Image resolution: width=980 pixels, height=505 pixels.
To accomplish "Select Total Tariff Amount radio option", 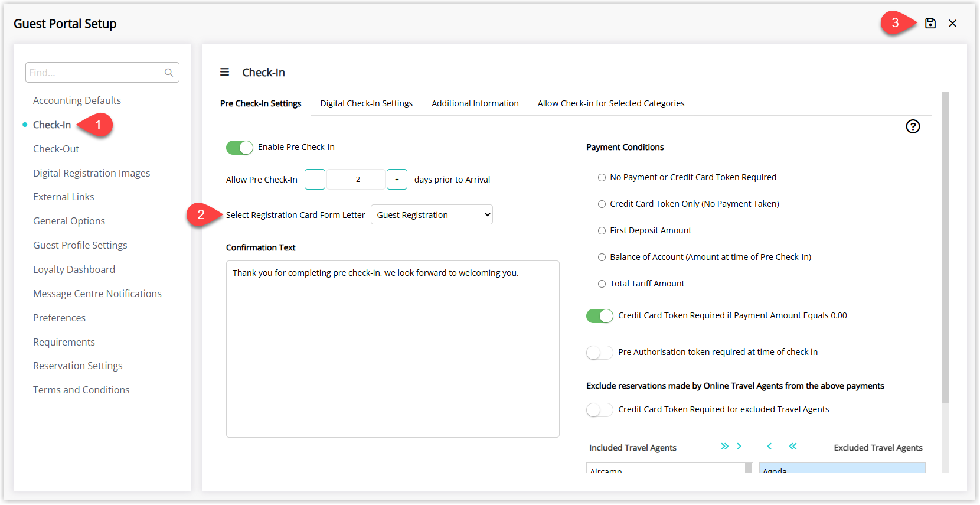I will pyautogui.click(x=602, y=284).
